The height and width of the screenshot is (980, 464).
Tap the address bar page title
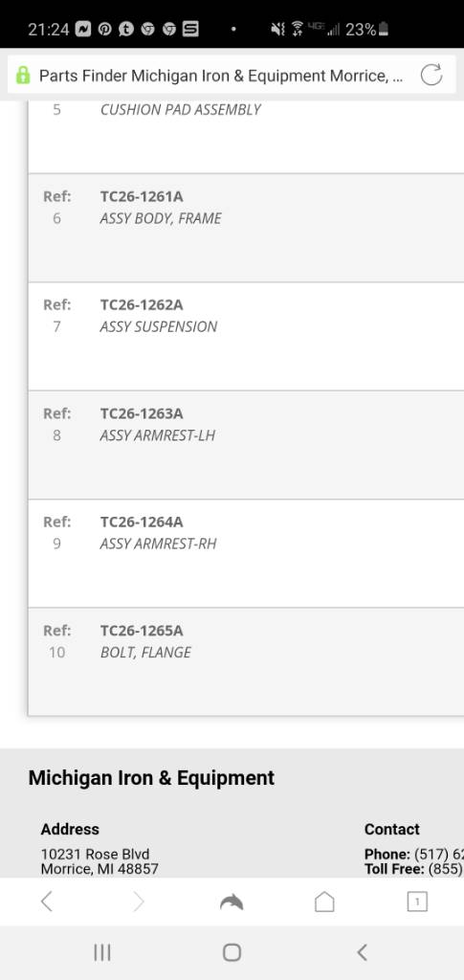(220, 76)
